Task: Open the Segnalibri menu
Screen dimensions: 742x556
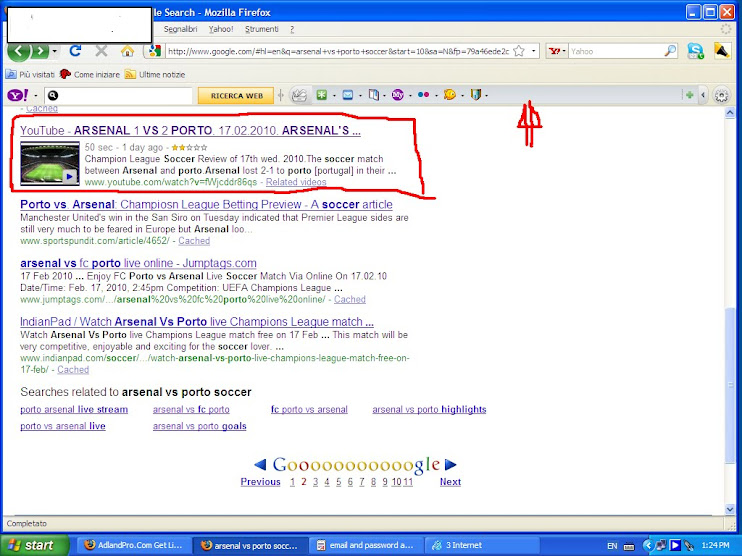Action: click(x=180, y=29)
